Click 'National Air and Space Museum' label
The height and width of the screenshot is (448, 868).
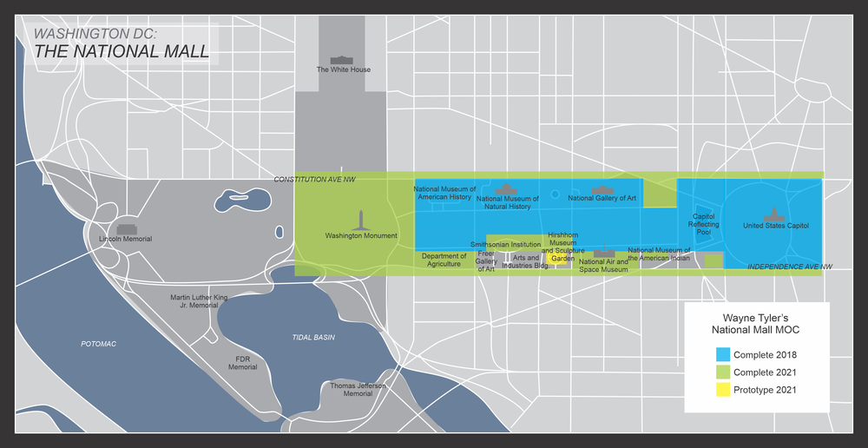(603, 266)
